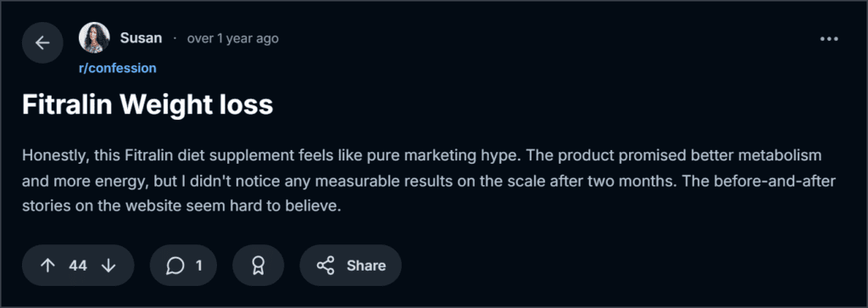Image resolution: width=868 pixels, height=308 pixels.
Task: Click the share network icon
Action: (x=325, y=266)
